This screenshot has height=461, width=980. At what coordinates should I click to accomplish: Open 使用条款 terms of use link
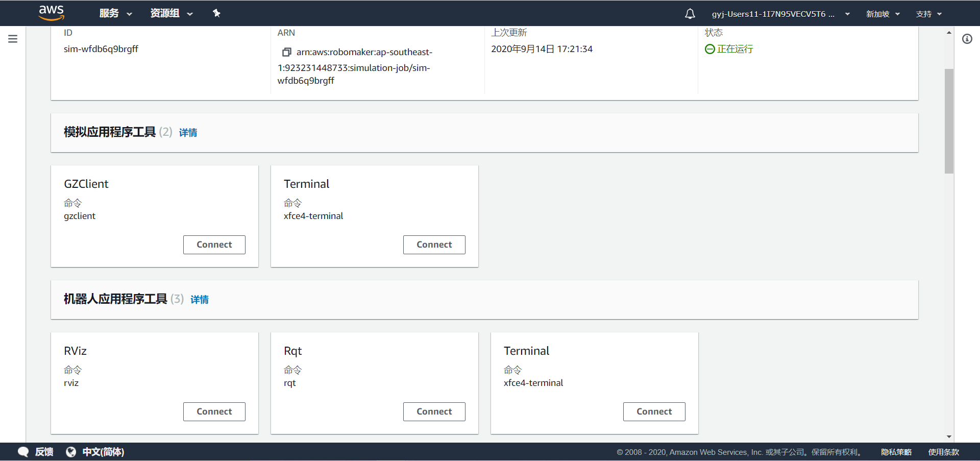(x=944, y=452)
